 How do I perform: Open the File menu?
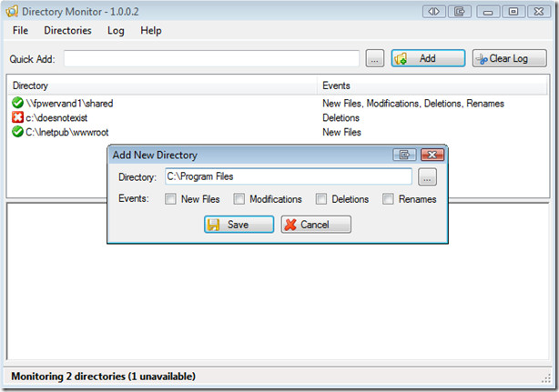point(20,31)
